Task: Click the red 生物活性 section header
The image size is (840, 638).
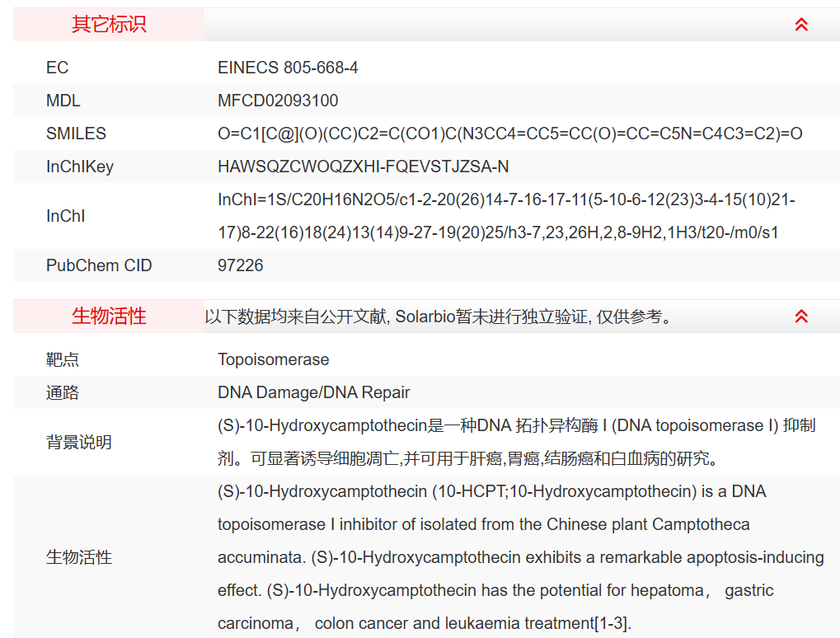Action: click(109, 316)
